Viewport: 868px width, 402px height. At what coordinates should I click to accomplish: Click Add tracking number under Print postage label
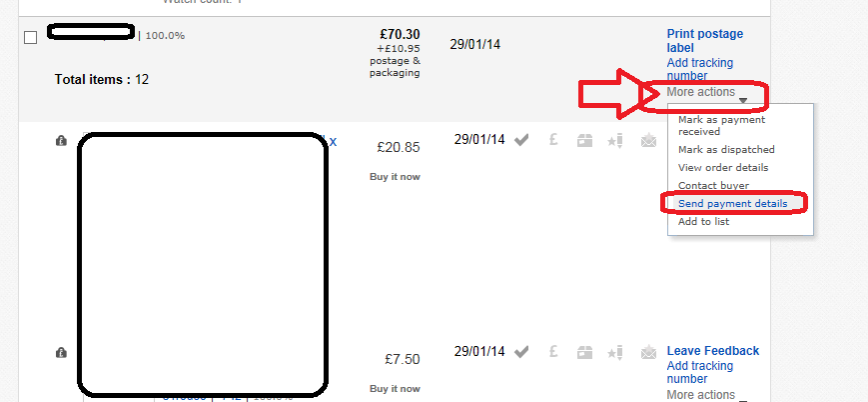pos(699,69)
